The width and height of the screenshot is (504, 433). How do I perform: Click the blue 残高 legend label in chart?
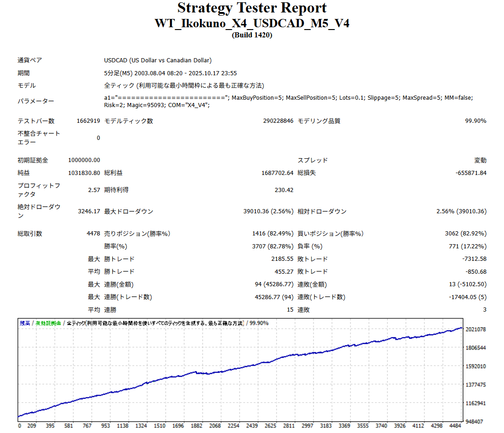[x=25, y=324]
